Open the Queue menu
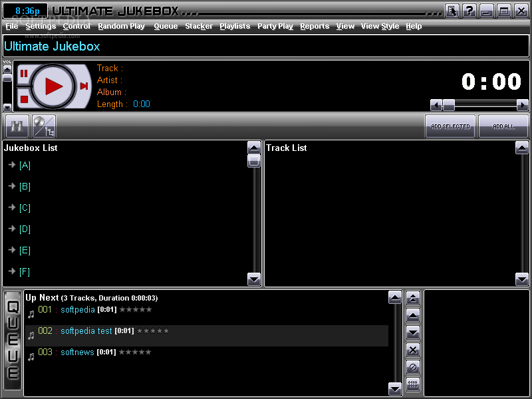Viewport: 532px width, 399px height. tap(166, 26)
